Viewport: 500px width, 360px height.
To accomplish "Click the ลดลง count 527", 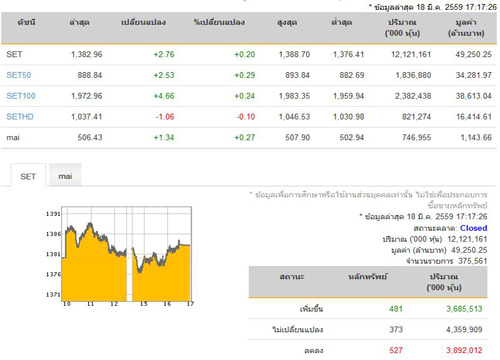I will point(396,350).
